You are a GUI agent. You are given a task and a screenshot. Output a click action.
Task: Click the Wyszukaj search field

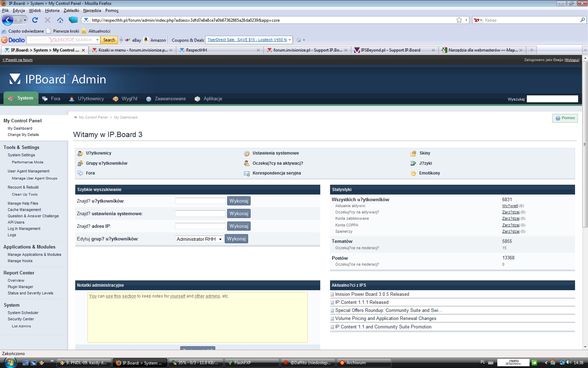click(552, 99)
